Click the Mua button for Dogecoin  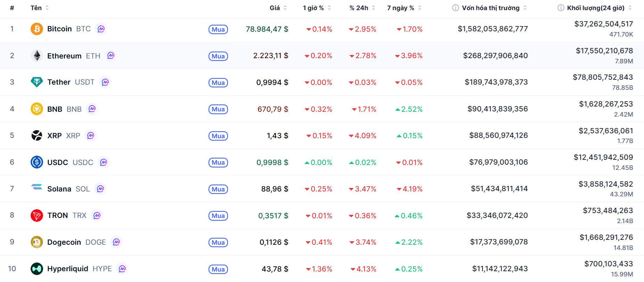(x=218, y=242)
